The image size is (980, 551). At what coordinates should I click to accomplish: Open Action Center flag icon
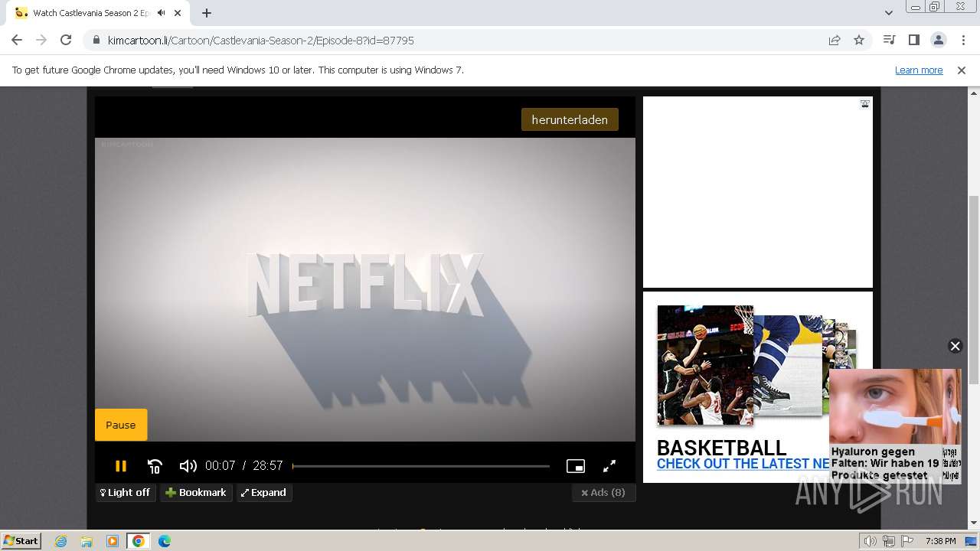coord(907,541)
